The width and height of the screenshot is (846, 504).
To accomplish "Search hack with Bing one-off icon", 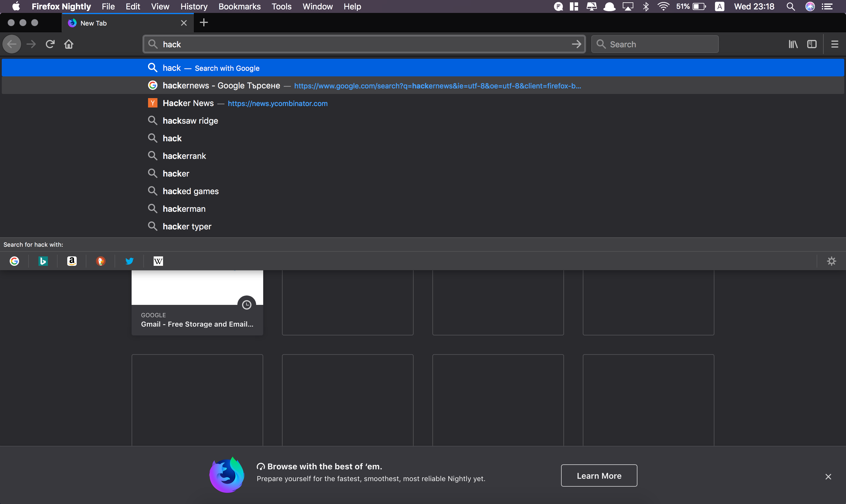I will coord(43,261).
